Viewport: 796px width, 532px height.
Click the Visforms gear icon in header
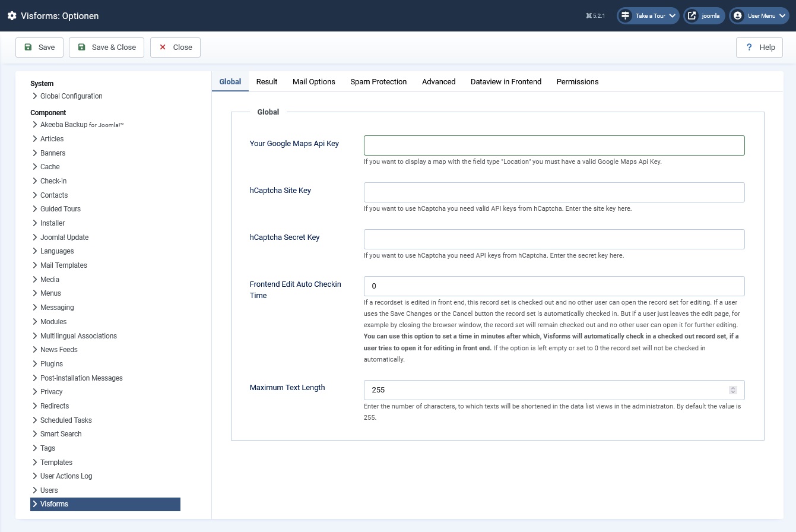pyautogui.click(x=12, y=16)
